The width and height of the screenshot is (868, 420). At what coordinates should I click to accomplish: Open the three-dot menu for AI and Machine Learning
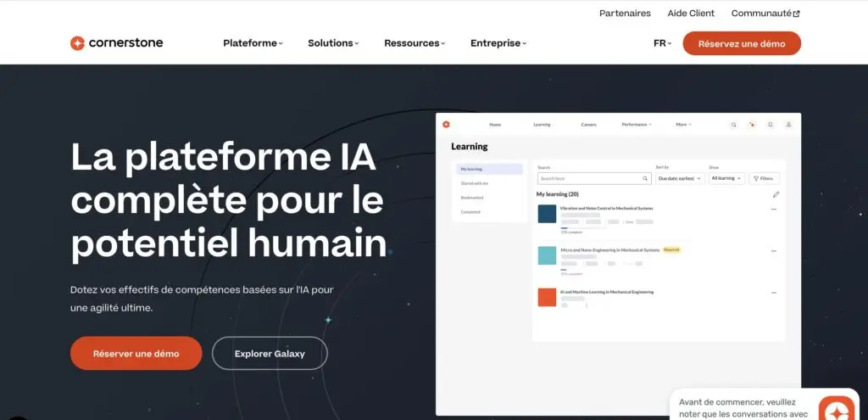[x=773, y=292]
